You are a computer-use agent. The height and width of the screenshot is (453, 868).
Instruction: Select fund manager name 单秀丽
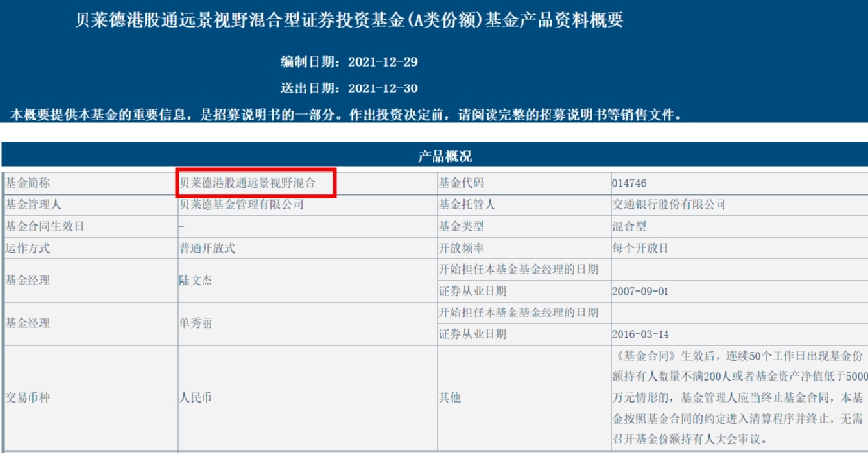pos(196,323)
